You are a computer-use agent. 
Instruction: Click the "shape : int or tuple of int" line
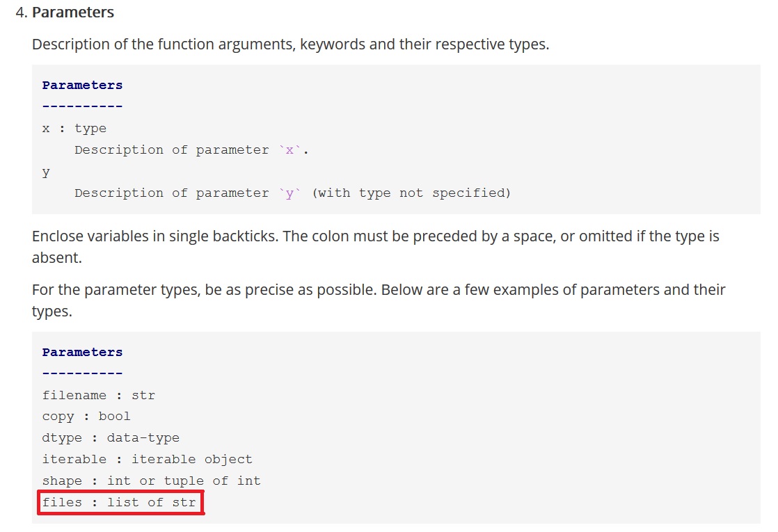tap(151, 481)
